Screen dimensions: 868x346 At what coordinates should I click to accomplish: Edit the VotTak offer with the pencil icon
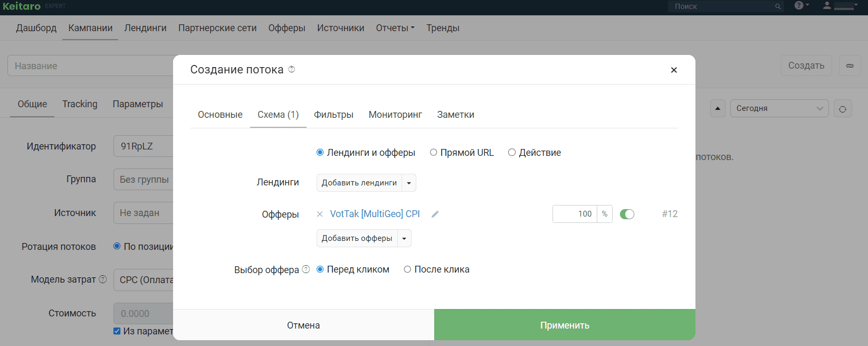tap(435, 214)
